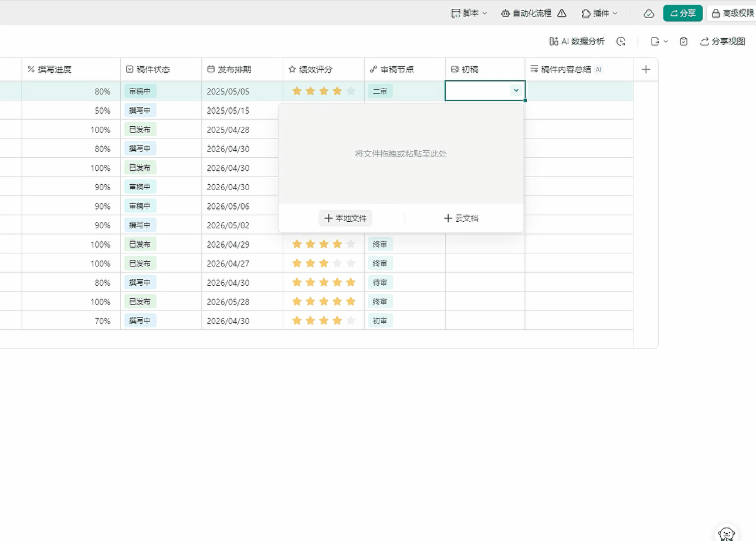The height and width of the screenshot is (541, 756).
Task: Click 本地文件 to upload a local file
Action: click(345, 218)
